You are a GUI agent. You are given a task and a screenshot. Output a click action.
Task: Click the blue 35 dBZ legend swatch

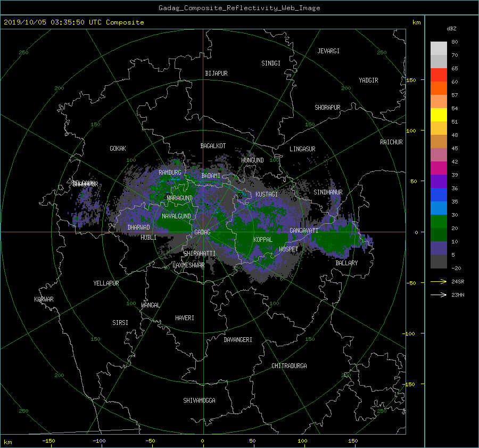point(439,194)
